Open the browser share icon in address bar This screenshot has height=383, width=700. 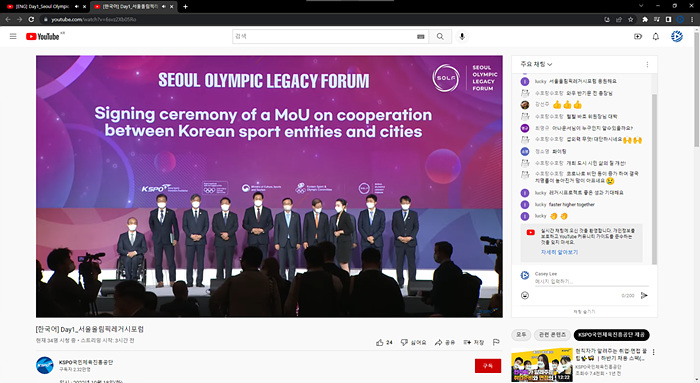tap(619, 19)
